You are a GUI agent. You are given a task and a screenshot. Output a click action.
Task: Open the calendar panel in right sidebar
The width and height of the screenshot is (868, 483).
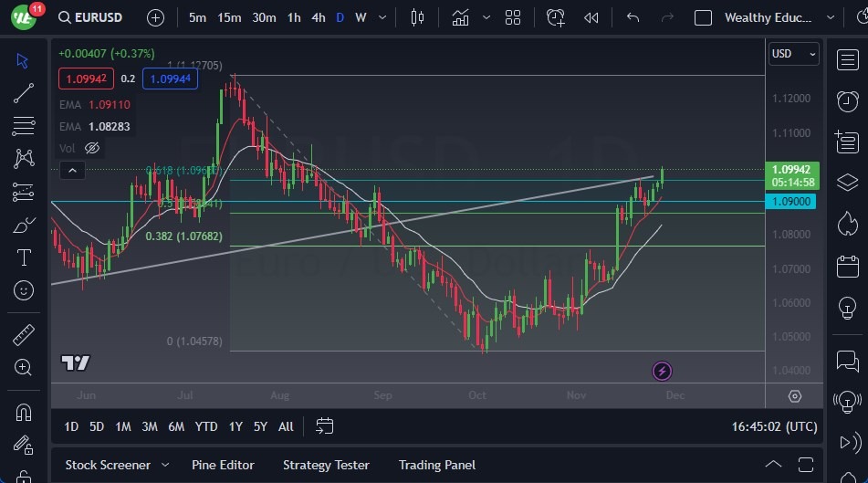pos(847,267)
